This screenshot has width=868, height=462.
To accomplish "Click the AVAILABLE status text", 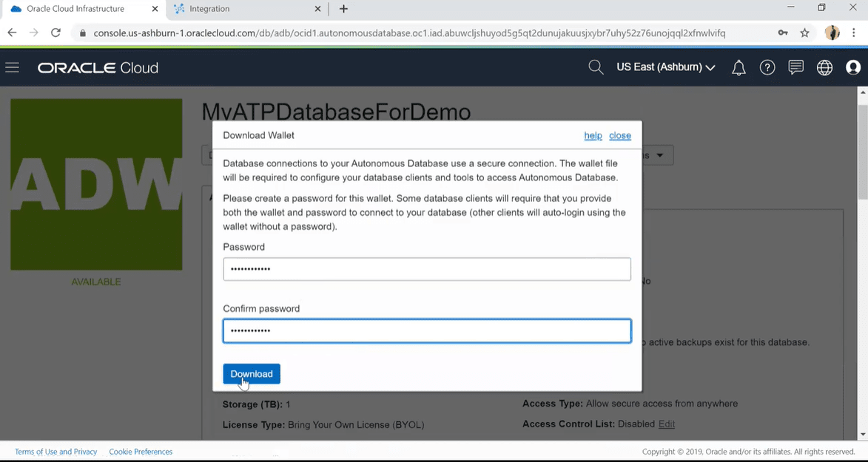I will pos(96,282).
